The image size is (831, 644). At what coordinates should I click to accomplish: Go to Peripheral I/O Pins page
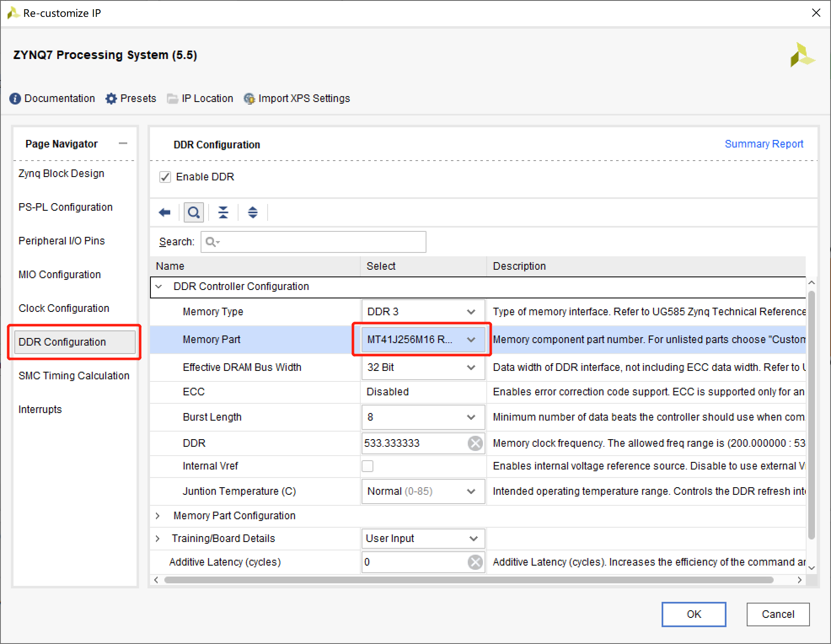tap(62, 241)
